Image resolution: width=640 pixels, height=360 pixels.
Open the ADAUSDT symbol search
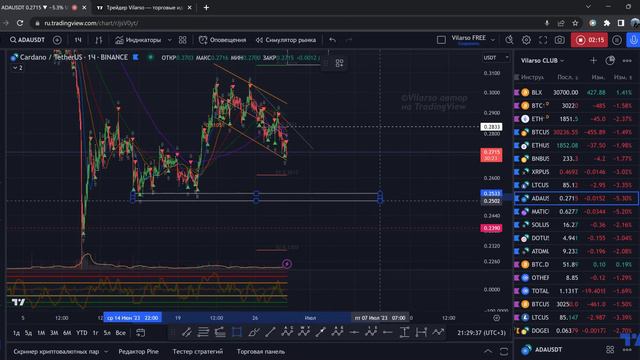click(27, 40)
